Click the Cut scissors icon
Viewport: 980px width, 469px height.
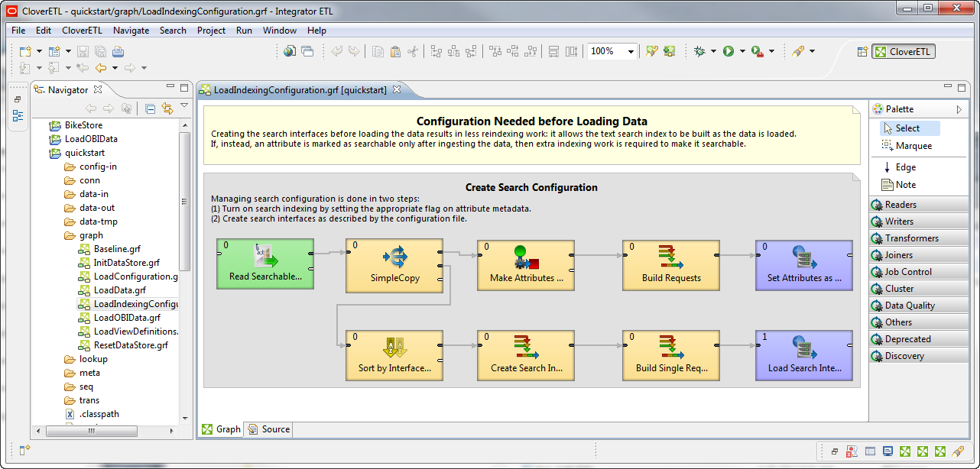413,51
